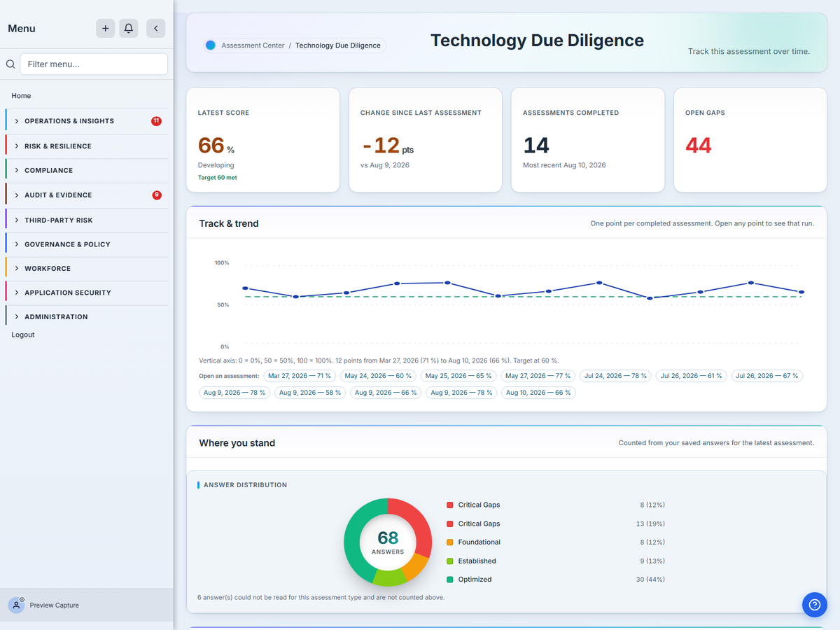840x630 pixels.
Task: Expand the chevron next to Workforce
Action: pyautogui.click(x=17, y=269)
